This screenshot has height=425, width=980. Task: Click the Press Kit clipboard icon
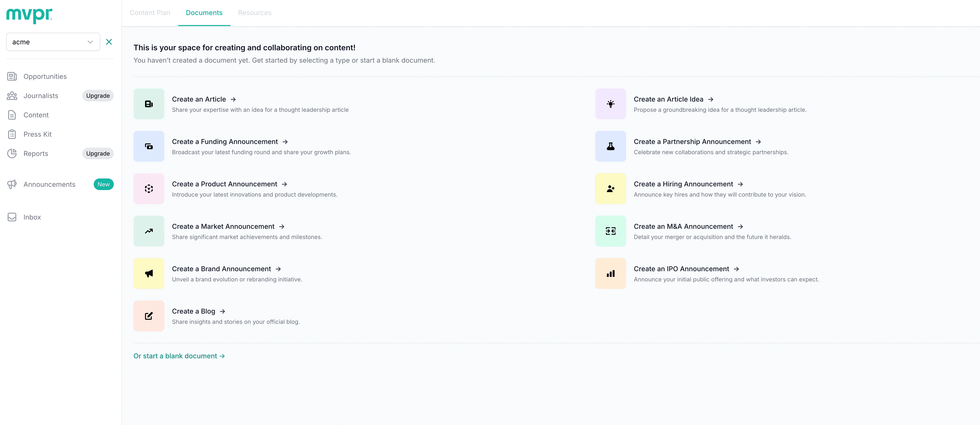[12, 134]
